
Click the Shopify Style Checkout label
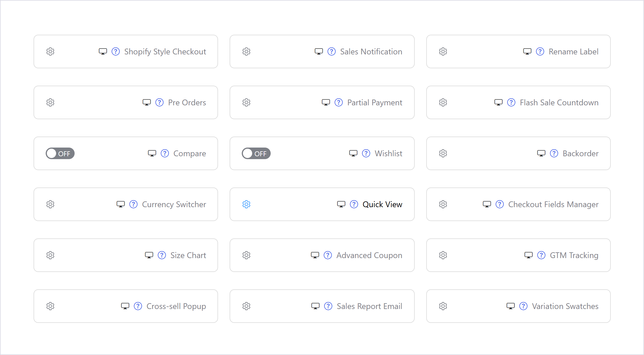click(165, 51)
